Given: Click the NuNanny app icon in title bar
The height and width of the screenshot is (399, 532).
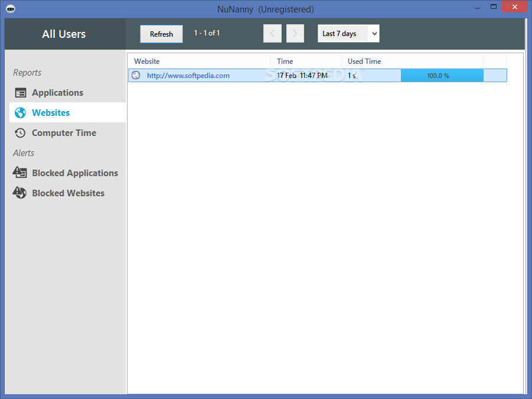Looking at the screenshot, I should click(11, 9).
